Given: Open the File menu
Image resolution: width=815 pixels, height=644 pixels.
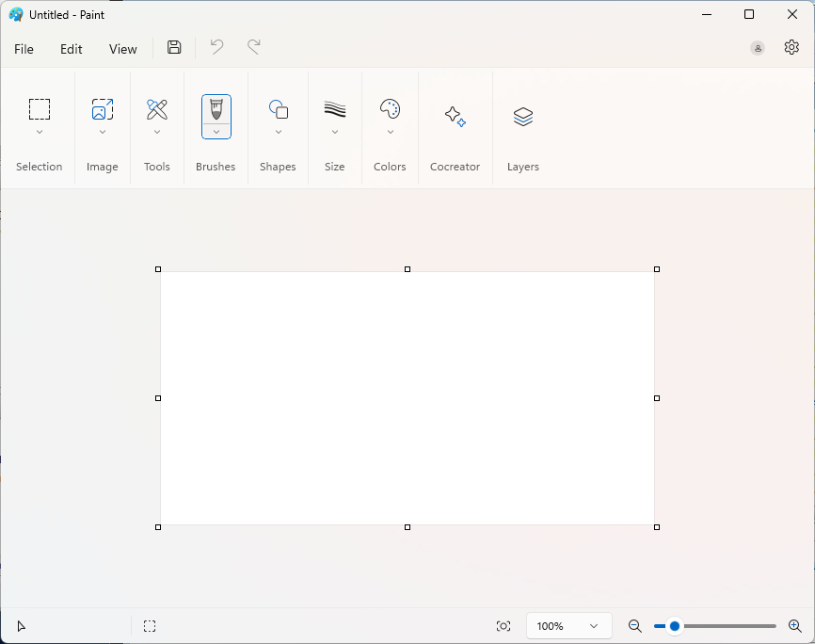Looking at the screenshot, I should pos(24,49).
